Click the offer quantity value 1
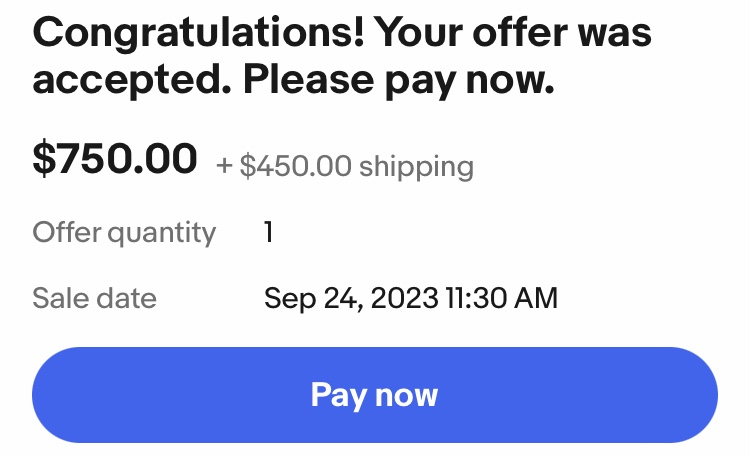The height and width of the screenshot is (456, 750). (x=269, y=233)
